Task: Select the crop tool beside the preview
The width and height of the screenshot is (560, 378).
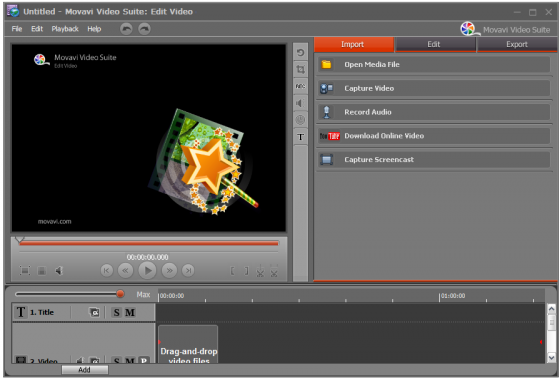Action: click(300, 69)
